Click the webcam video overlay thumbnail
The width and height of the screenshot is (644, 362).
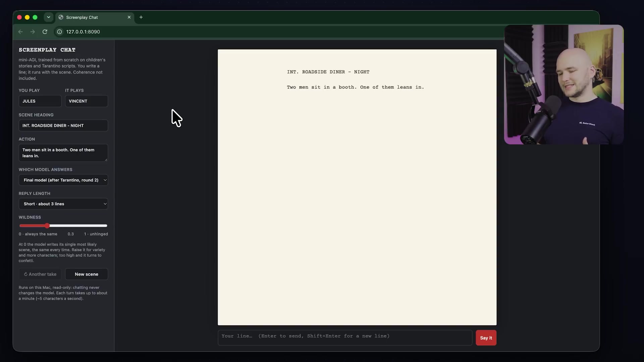pyautogui.click(x=564, y=84)
